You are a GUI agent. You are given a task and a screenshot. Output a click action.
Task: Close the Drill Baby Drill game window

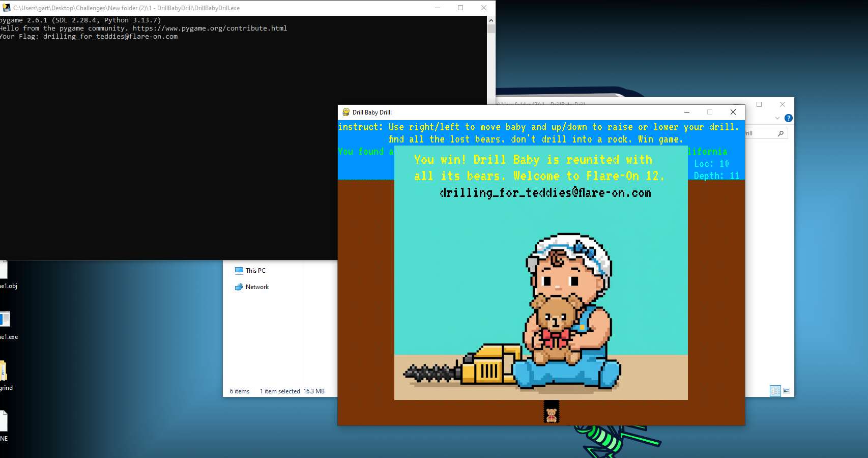point(733,112)
